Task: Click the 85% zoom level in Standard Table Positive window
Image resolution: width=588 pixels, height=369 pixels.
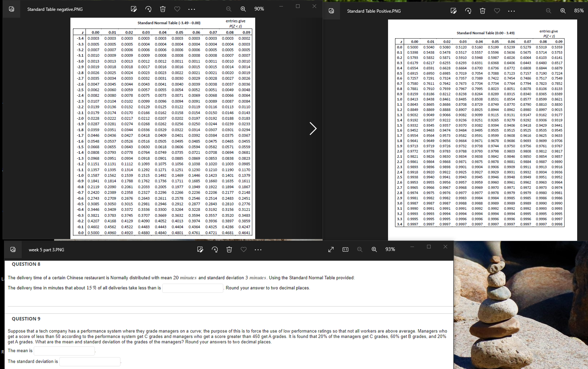Action: coord(579,11)
